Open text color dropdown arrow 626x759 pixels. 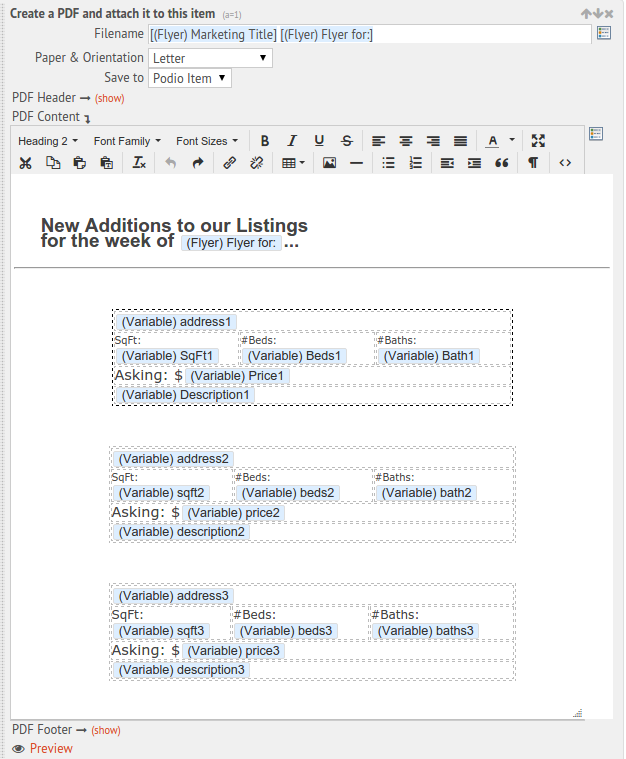[512, 140]
